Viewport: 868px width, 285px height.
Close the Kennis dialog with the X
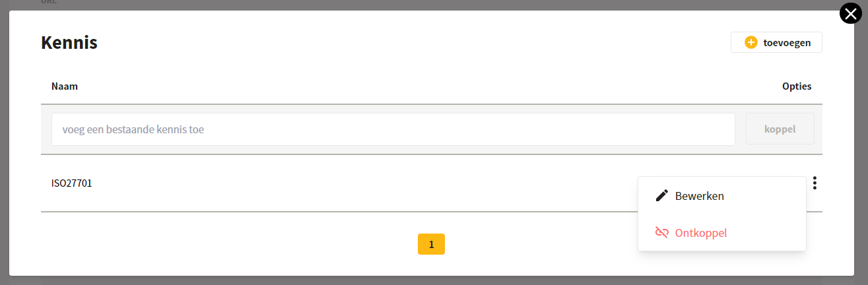coord(851,14)
